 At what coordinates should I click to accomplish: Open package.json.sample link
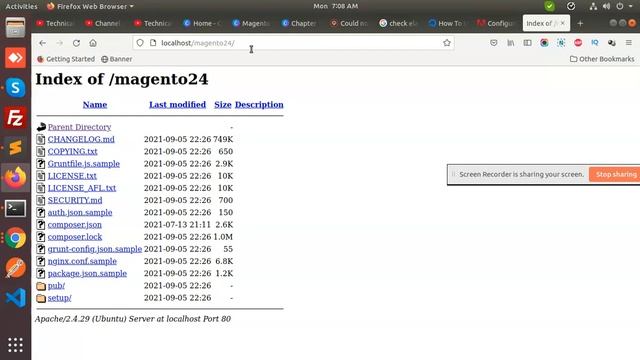pyautogui.click(x=87, y=273)
